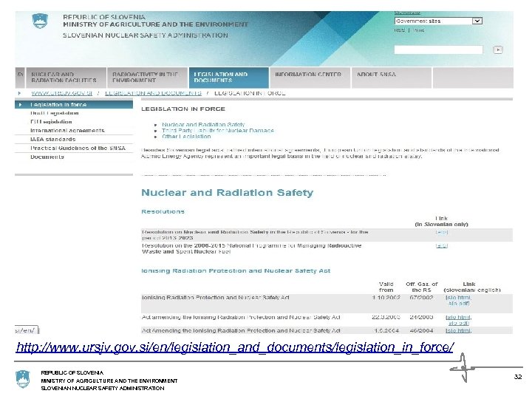Select Legislation in force sidebar item
532x399 pixels.
[x=74, y=104]
